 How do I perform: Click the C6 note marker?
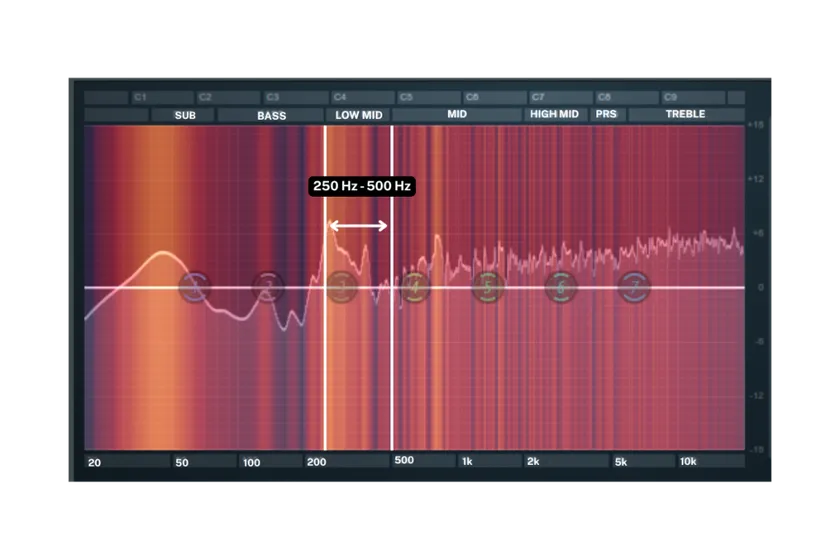(x=472, y=97)
